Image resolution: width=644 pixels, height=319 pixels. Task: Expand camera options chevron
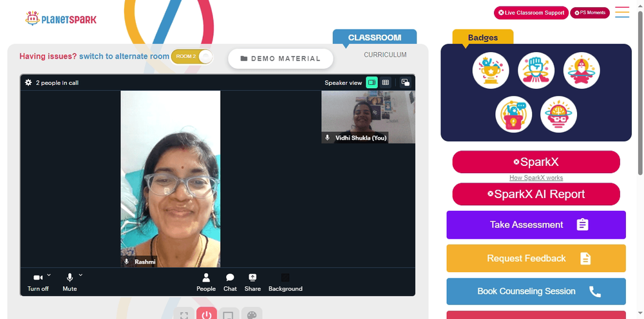point(49,275)
